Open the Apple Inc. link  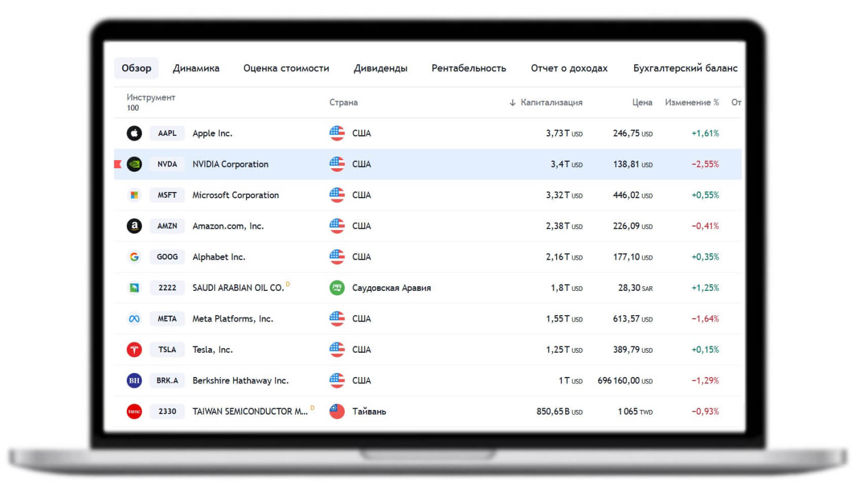(x=212, y=134)
